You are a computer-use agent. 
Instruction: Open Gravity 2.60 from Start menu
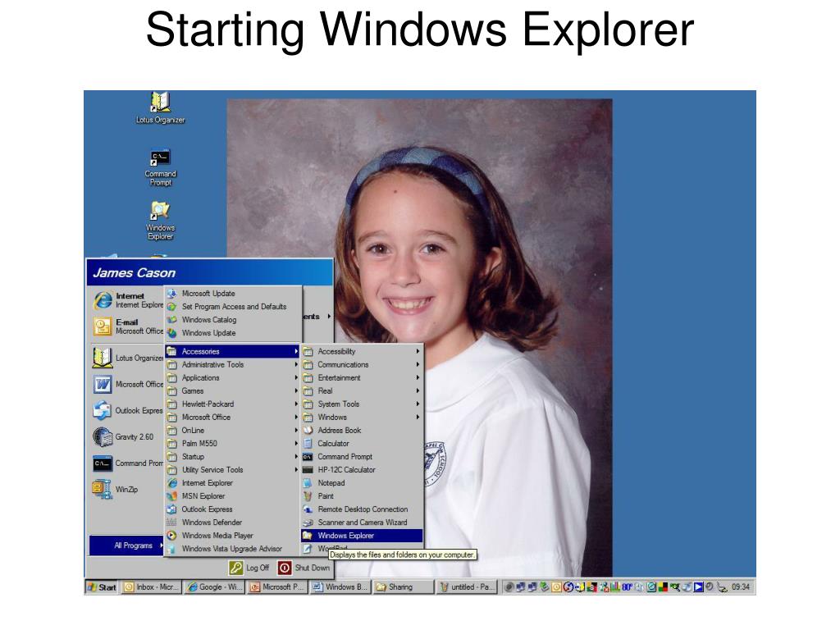pyautogui.click(x=129, y=436)
